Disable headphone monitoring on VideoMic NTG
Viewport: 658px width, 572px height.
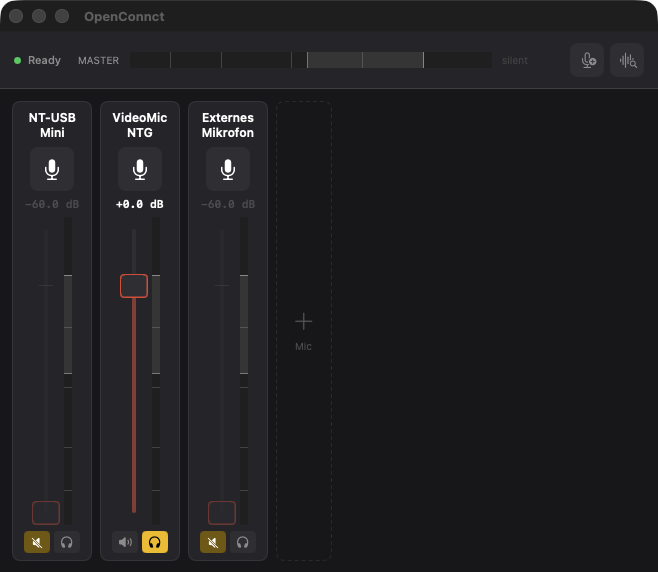[x=155, y=542]
